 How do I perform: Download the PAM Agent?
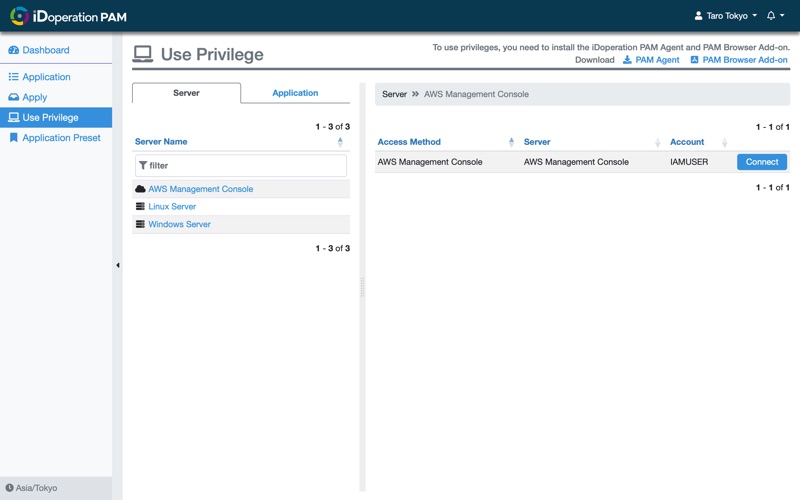[x=657, y=60]
